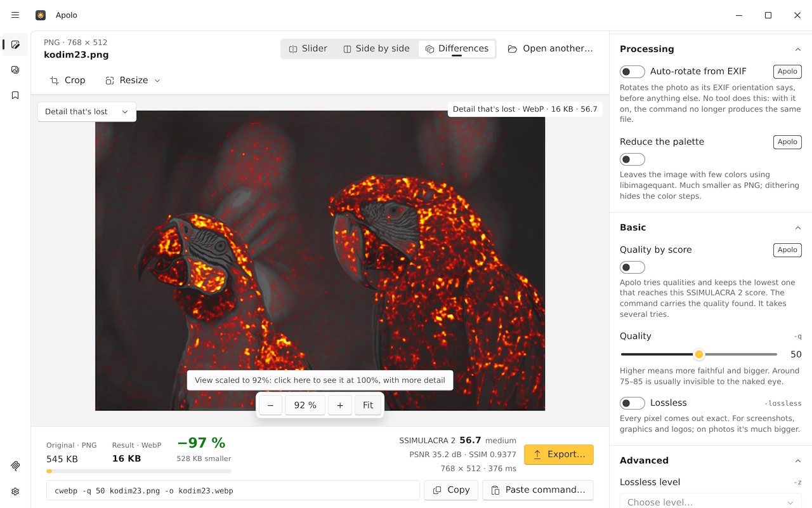Open the 'Detail that's lost' dropdown
812x508 pixels.
click(x=87, y=112)
